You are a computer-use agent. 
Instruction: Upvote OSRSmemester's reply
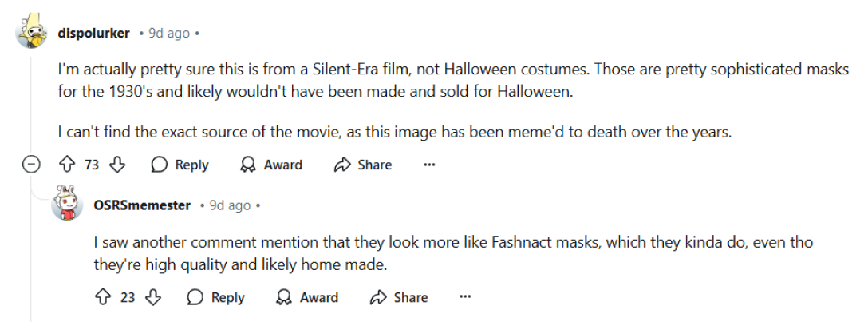pos(102,297)
